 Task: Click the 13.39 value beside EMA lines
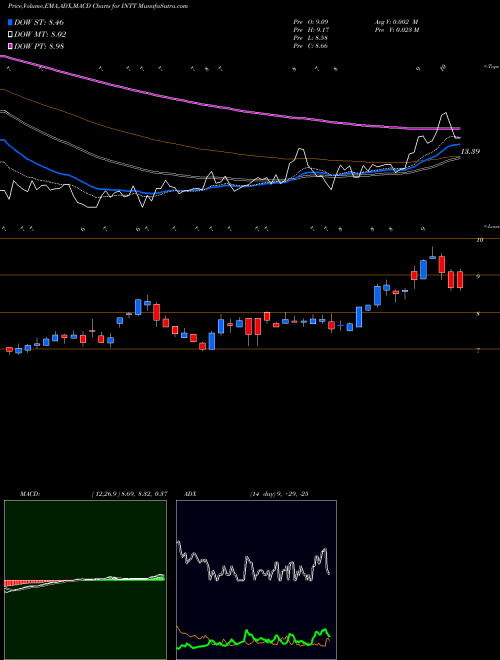pyautogui.click(x=470, y=151)
